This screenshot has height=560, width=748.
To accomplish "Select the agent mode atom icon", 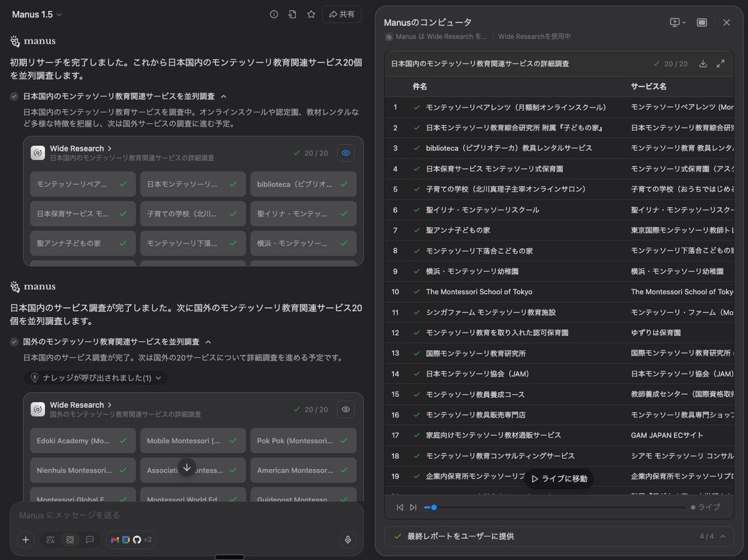I will click(70, 540).
